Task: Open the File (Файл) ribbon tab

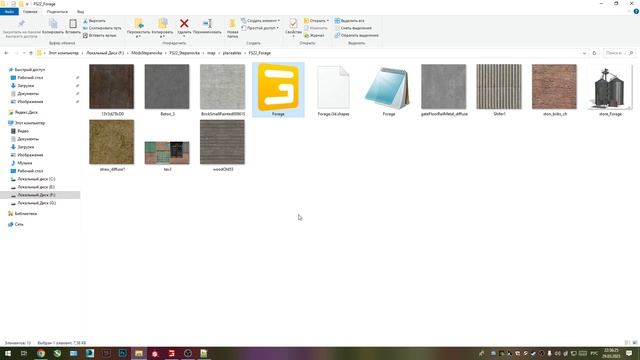Action: [9, 11]
